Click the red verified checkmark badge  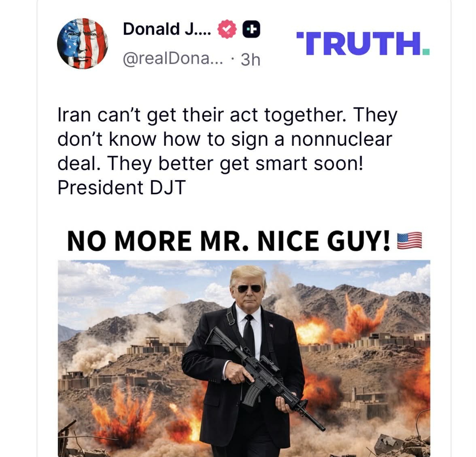tap(227, 29)
